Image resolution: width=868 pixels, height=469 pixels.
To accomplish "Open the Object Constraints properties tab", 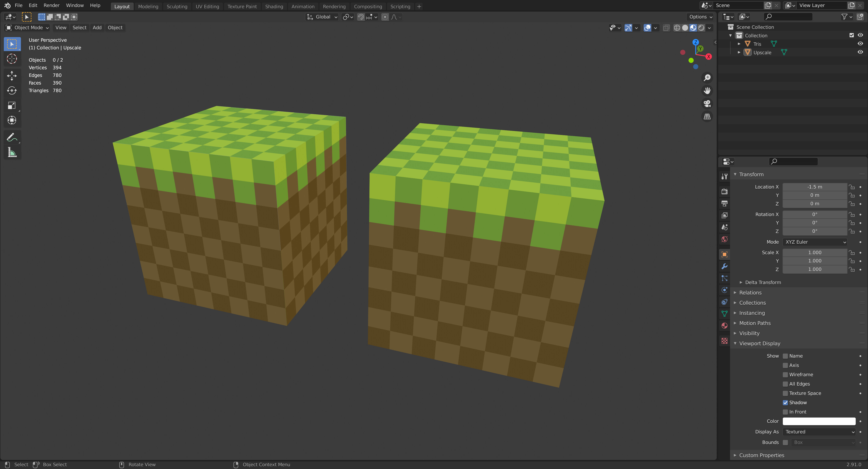I will [725, 302].
